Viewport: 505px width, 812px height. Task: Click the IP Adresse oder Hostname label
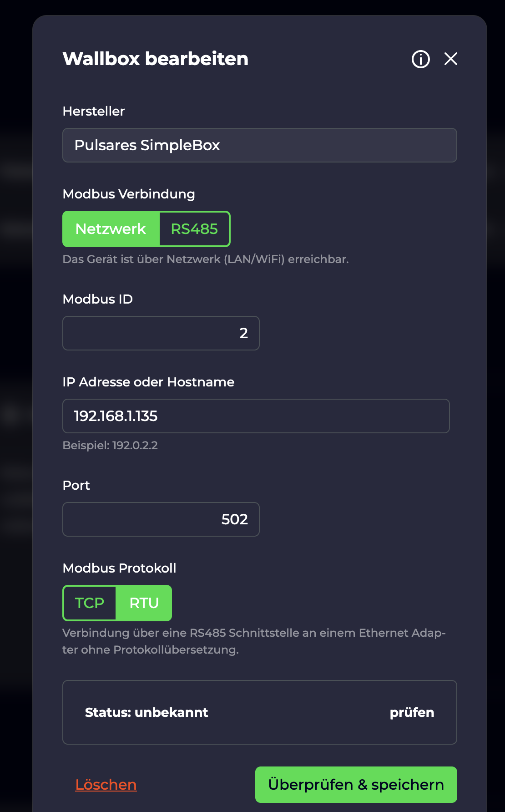point(148,382)
